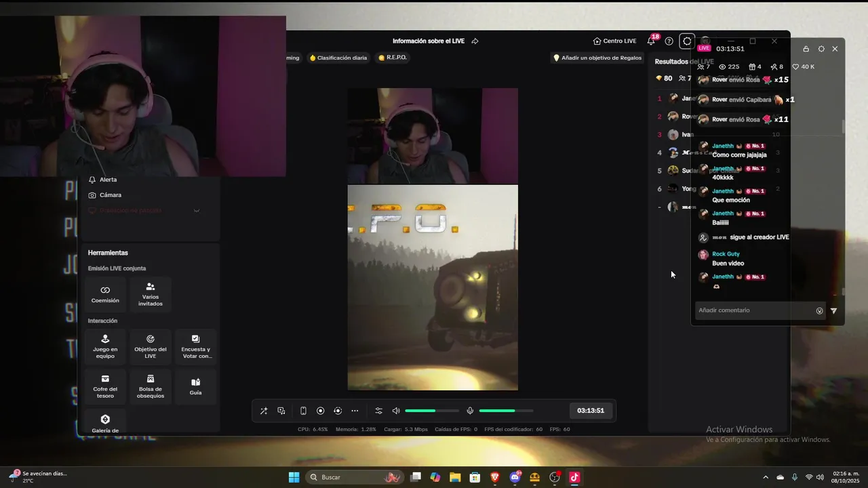Image resolution: width=868 pixels, height=488 pixels.
Task: Expand the dimmed sidebar item chevron
Action: coord(197,211)
